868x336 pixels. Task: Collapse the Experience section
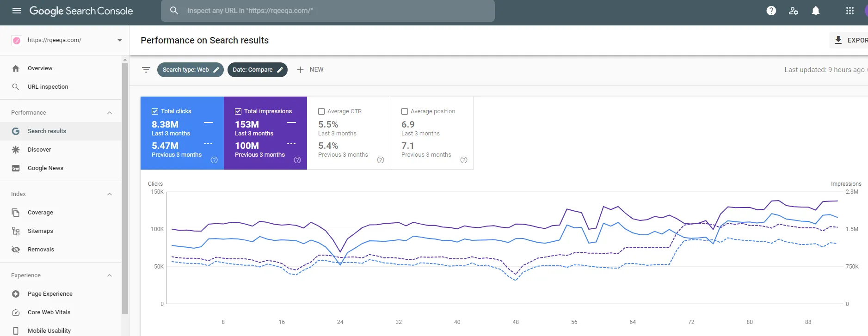[110, 275]
